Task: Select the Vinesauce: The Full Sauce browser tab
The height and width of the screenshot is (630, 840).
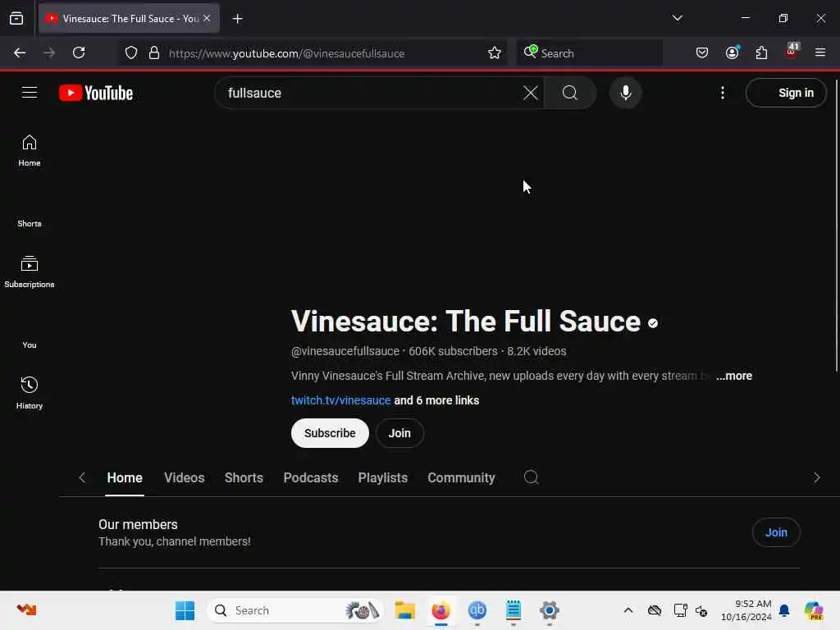Action: [x=129, y=18]
